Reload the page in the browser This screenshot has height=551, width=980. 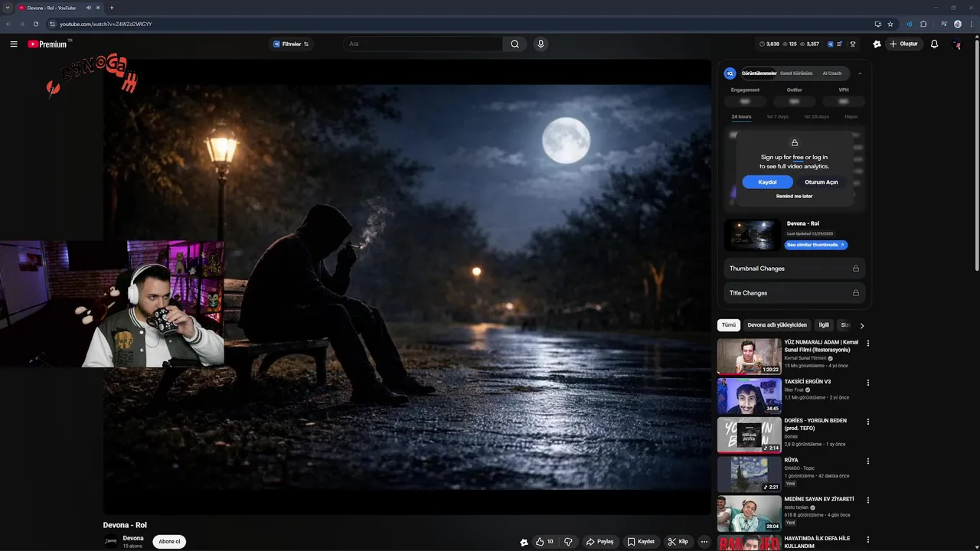tap(35, 24)
